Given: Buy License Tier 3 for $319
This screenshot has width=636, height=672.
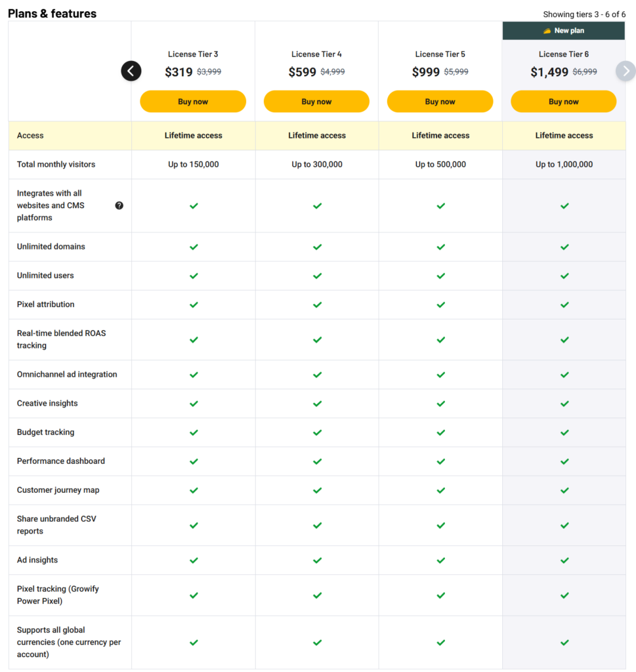Looking at the screenshot, I should coord(193,102).
